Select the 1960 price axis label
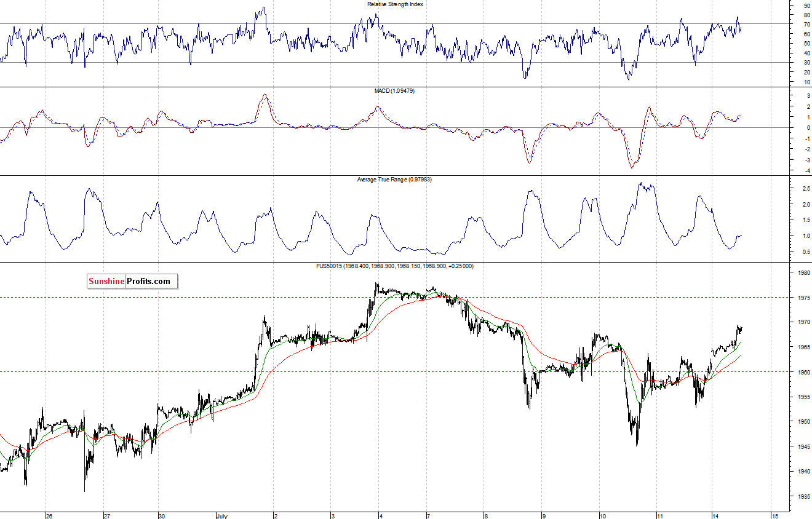Viewport: 812px width, 519px height. pyautogui.click(x=805, y=372)
